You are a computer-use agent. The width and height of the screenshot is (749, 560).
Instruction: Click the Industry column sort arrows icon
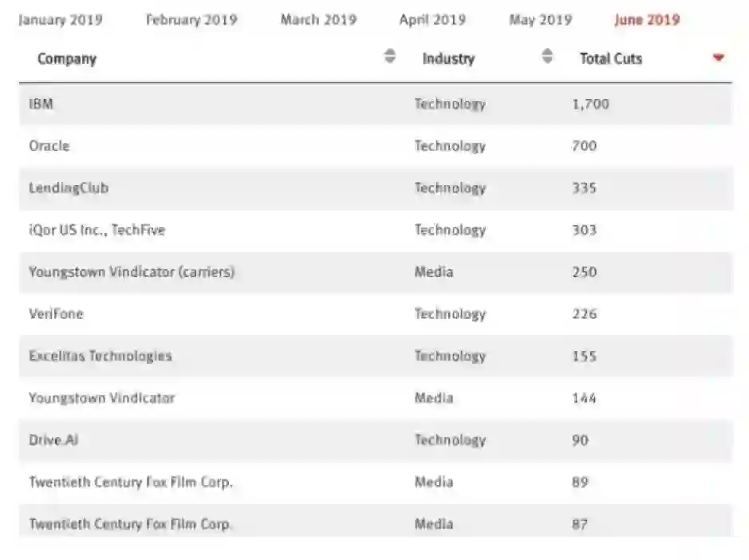click(546, 56)
